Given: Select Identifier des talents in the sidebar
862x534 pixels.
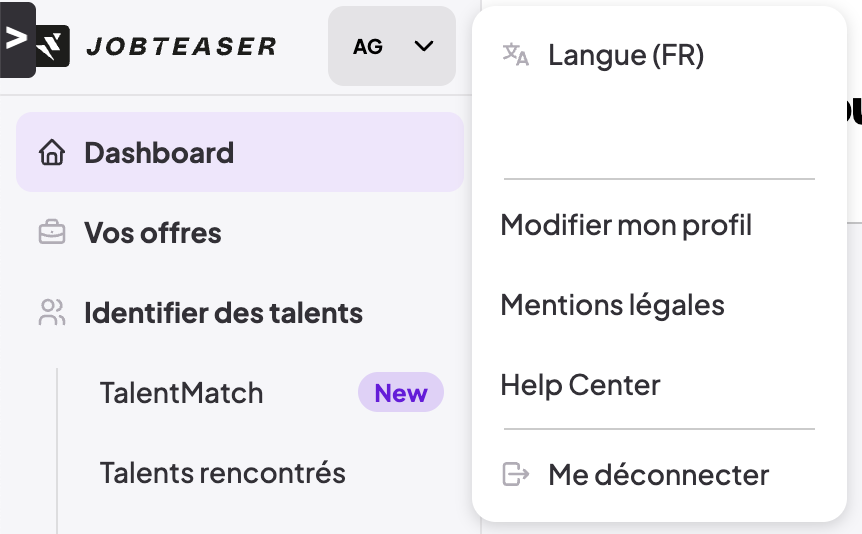Looking at the screenshot, I should click(x=223, y=313).
